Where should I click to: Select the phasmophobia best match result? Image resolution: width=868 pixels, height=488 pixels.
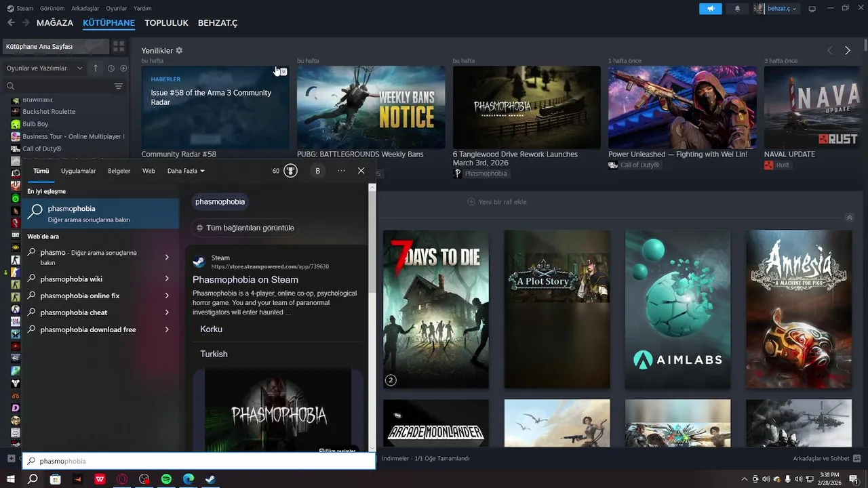click(100, 213)
